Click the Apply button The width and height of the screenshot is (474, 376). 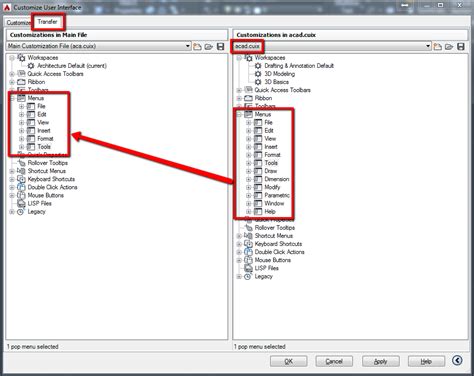381,361
